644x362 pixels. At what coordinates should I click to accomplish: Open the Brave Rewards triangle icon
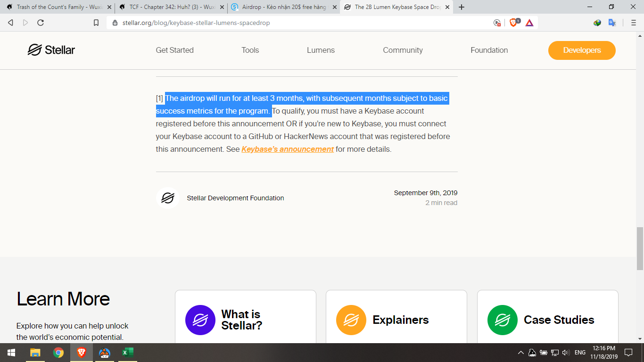[x=529, y=23]
